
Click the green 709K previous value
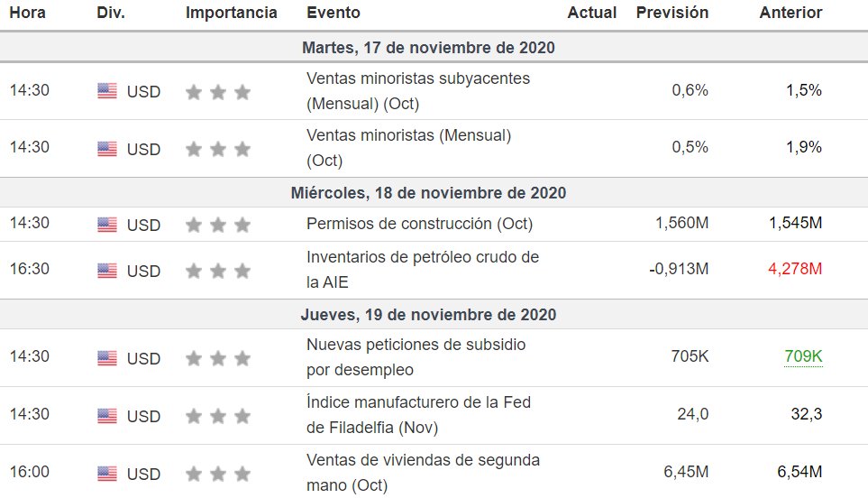tap(803, 356)
